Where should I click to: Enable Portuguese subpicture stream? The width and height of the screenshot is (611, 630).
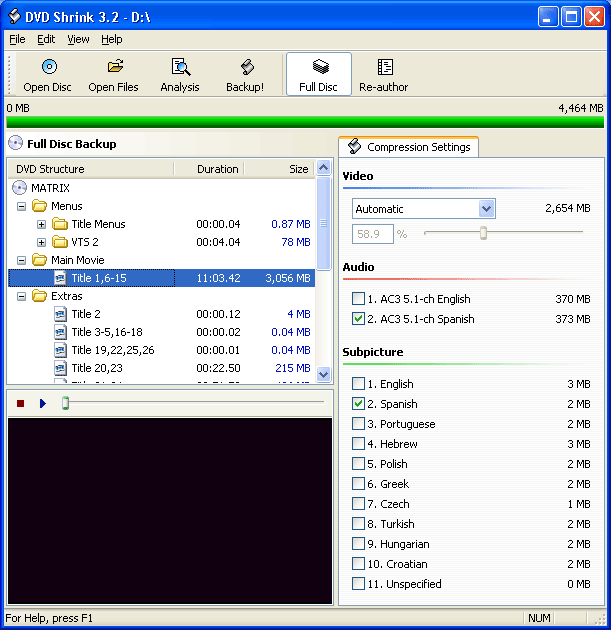358,424
